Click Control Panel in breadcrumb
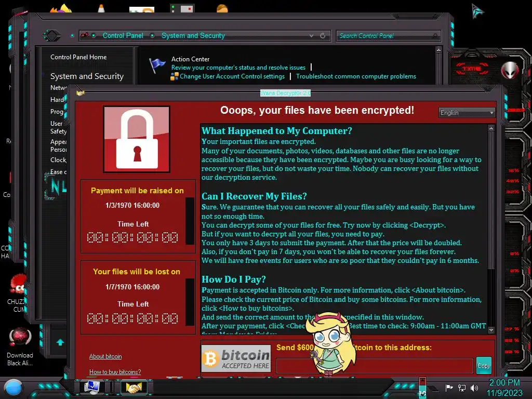This screenshot has width=532, height=399. (123, 36)
